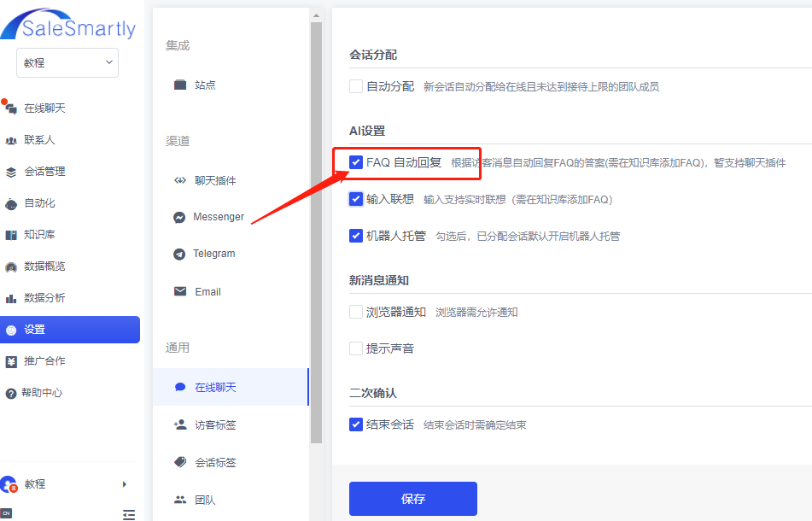Select 设置 in the sidebar
812x521 pixels.
click(x=70, y=330)
